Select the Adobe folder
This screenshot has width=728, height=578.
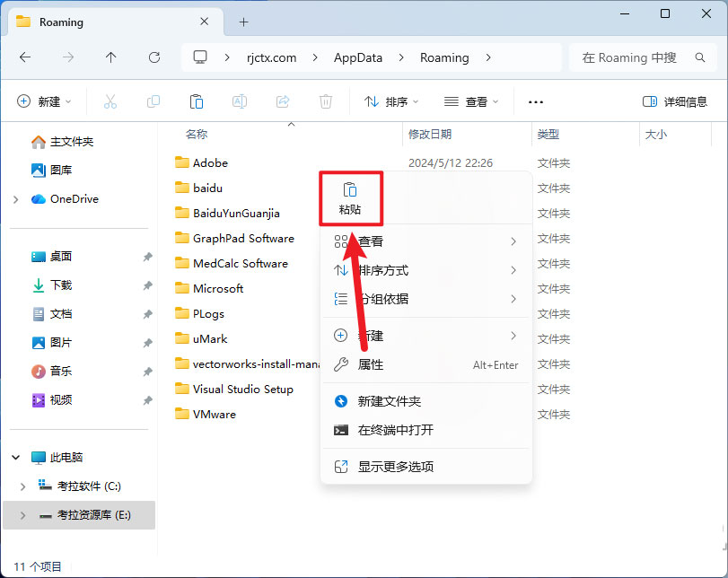(x=201, y=163)
